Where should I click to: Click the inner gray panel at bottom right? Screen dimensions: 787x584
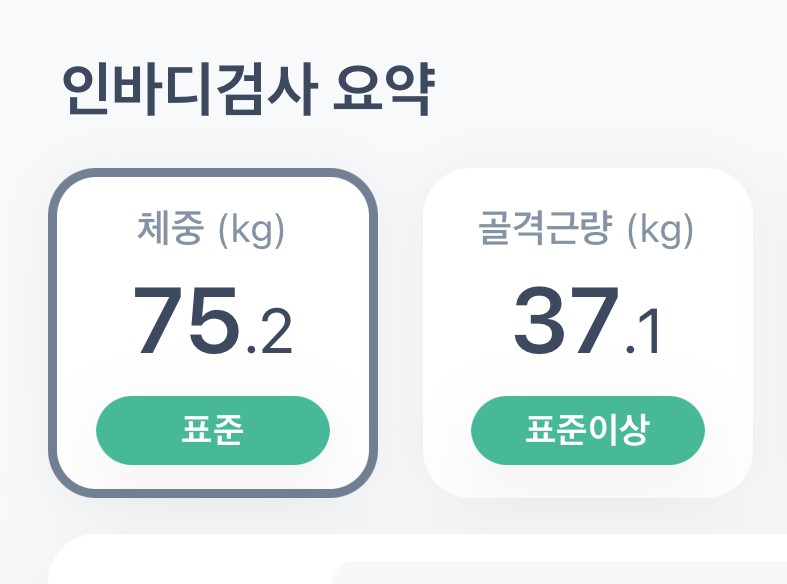560,574
